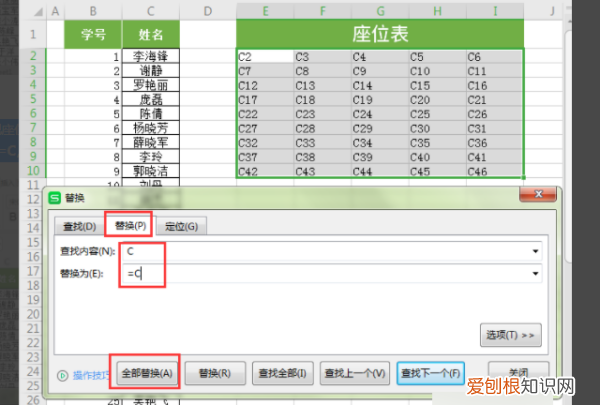600x405 pixels.
Task: Select the cell containing 谢静
Action: (x=151, y=71)
